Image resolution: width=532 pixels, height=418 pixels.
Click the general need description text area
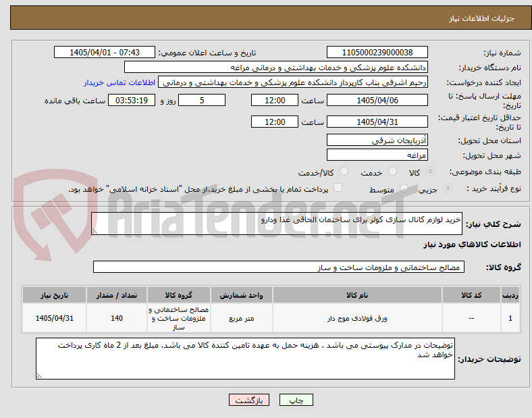[277, 224]
